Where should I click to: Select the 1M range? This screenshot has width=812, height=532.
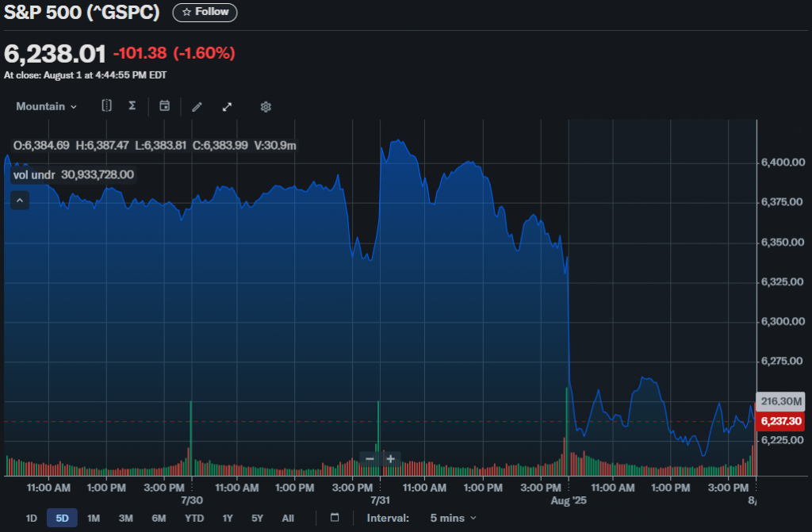(x=94, y=518)
